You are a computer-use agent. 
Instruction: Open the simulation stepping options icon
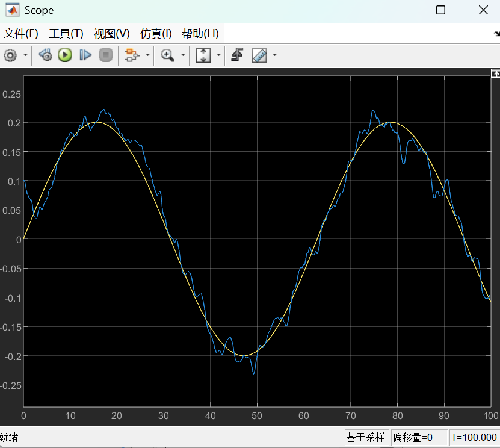pyautogui.click(x=46, y=55)
